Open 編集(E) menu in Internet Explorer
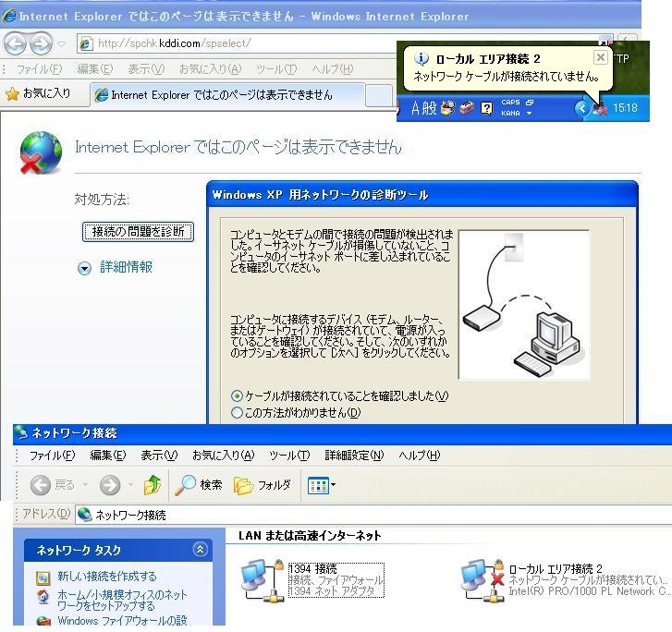The width and height of the screenshot is (672, 632). pyautogui.click(x=94, y=69)
